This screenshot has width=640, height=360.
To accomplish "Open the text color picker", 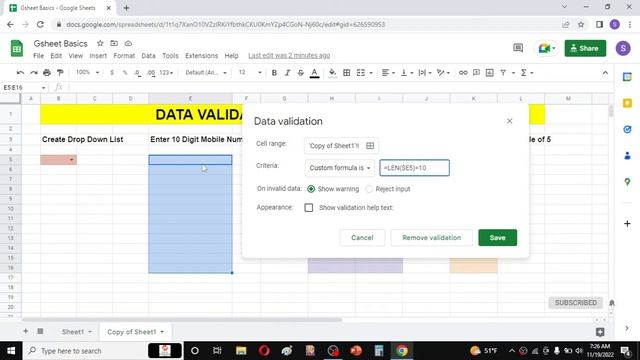I will (x=314, y=73).
